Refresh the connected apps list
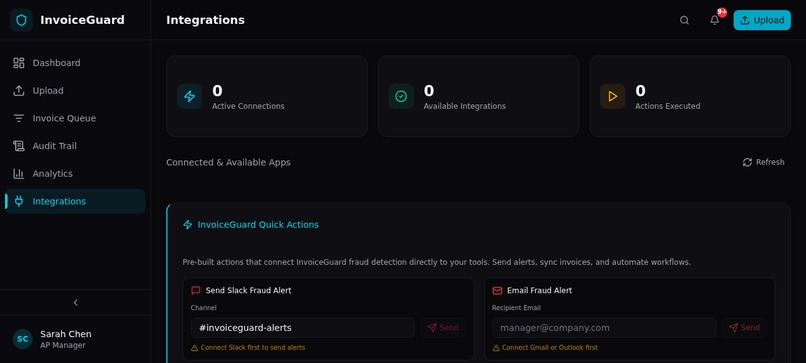The image size is (806, 363). [x=763, y=162]
